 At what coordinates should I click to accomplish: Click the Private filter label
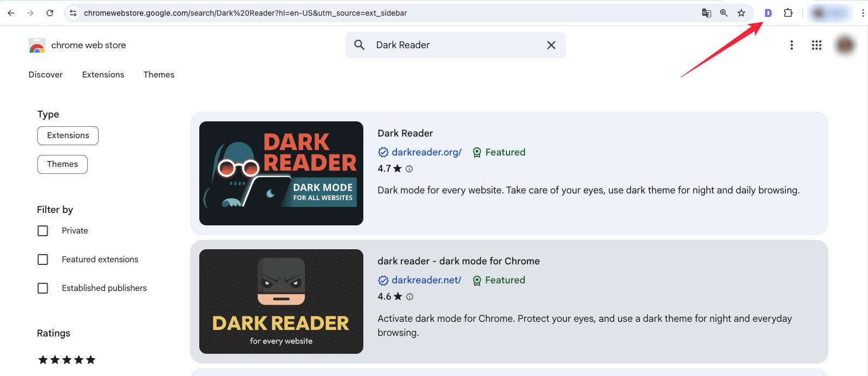tap(75, 231)
